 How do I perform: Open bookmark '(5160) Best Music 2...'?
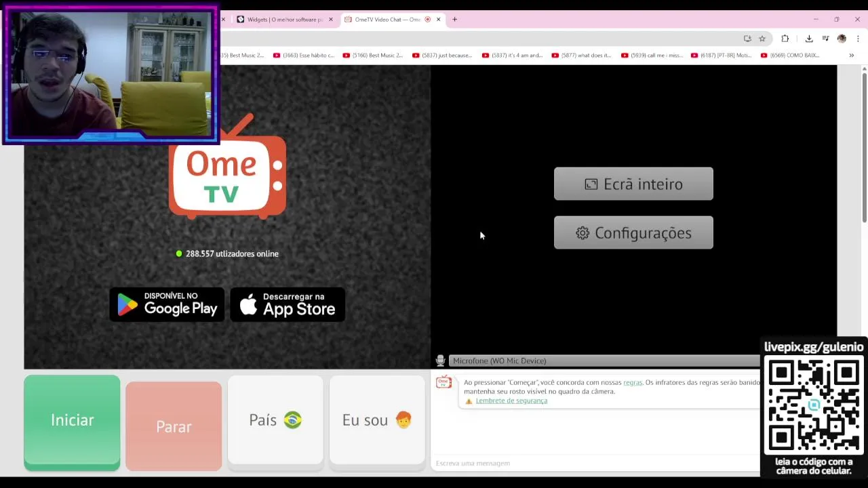[x=373, y=56]
